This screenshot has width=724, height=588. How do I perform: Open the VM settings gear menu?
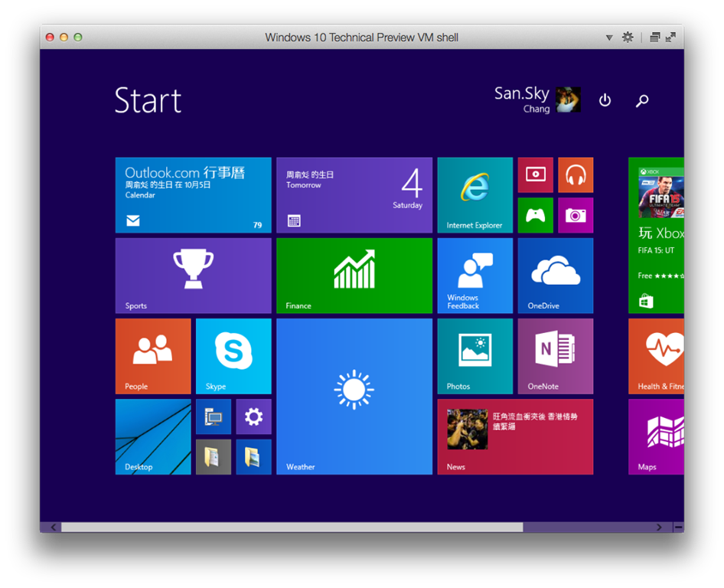[628, 37]
